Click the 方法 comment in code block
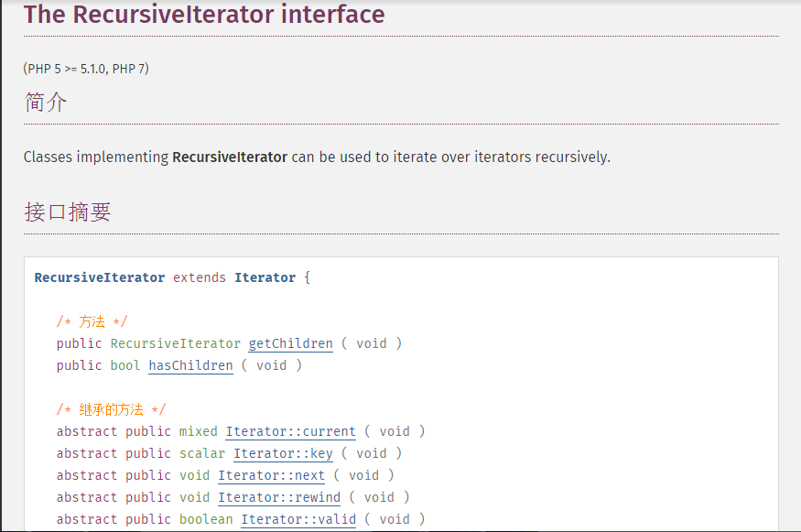801x532 pixels. [89, 321]
